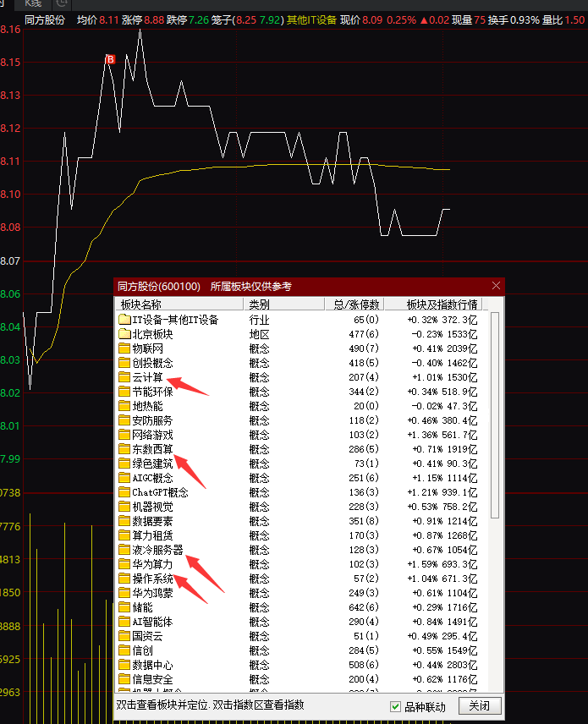Click the 华为算力 index quote +1.59% 693.3亿
This screenshot has width=588, height=724.
point(442,564)
